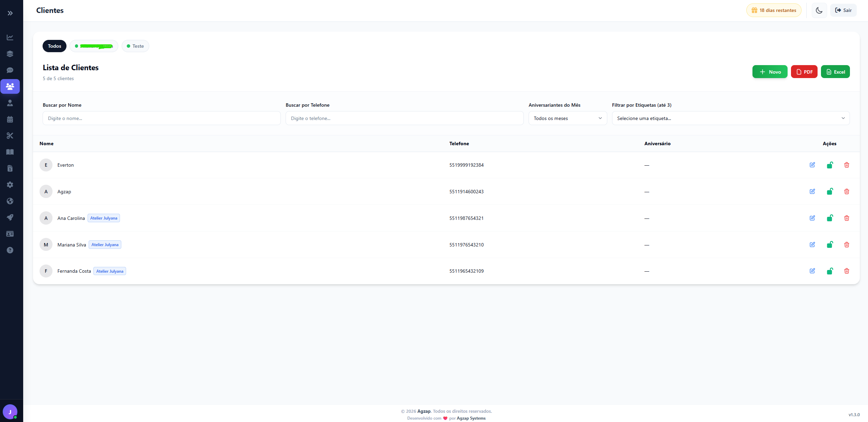
Task: Edit the Everton client with pencil icon
Action: click(812, 165)
